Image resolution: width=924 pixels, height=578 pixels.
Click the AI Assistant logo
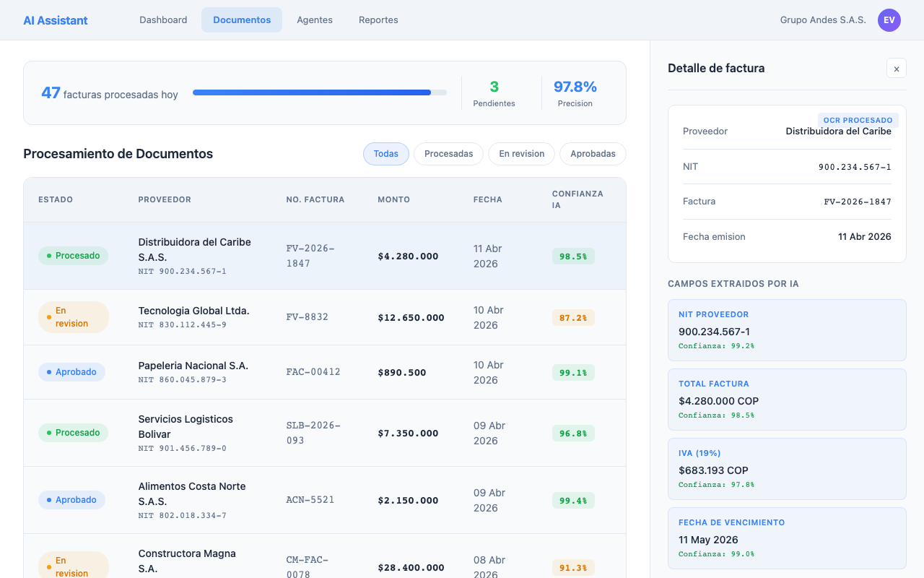55,20
